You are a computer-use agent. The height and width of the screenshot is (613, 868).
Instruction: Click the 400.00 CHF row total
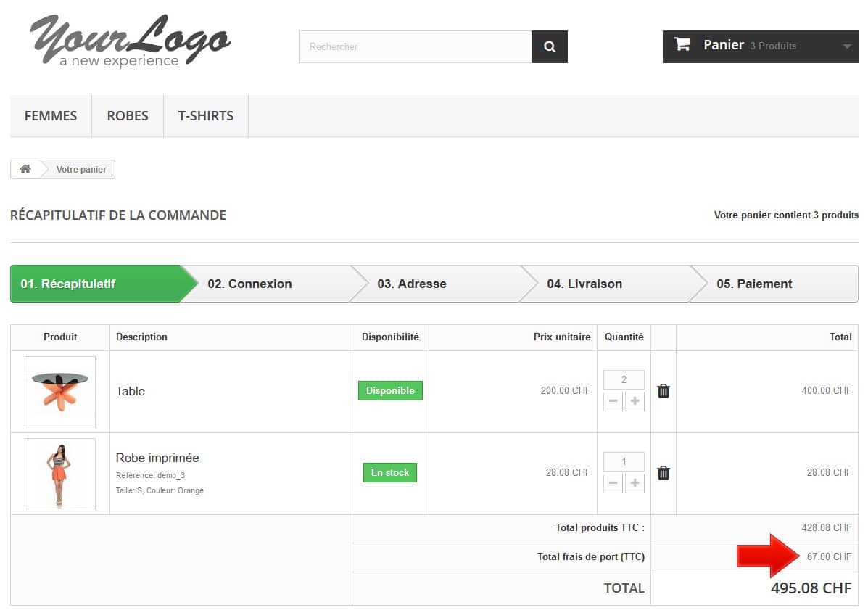(827, 390)
